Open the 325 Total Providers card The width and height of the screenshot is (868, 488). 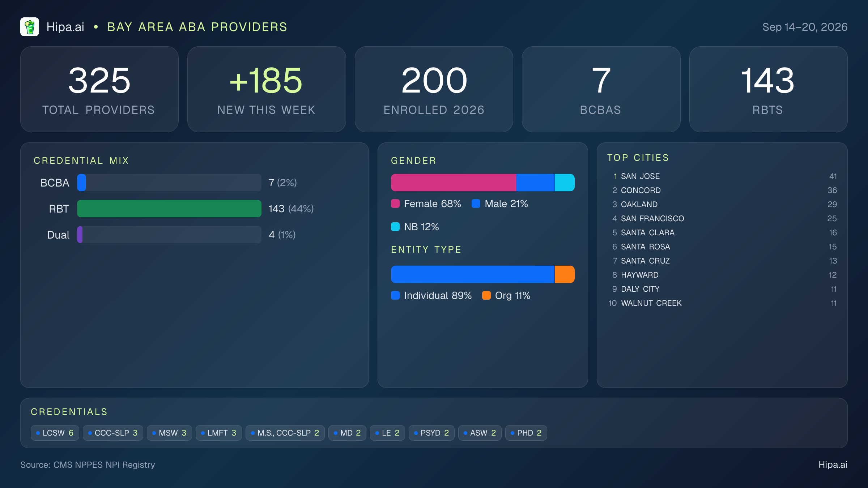[99, 89]
